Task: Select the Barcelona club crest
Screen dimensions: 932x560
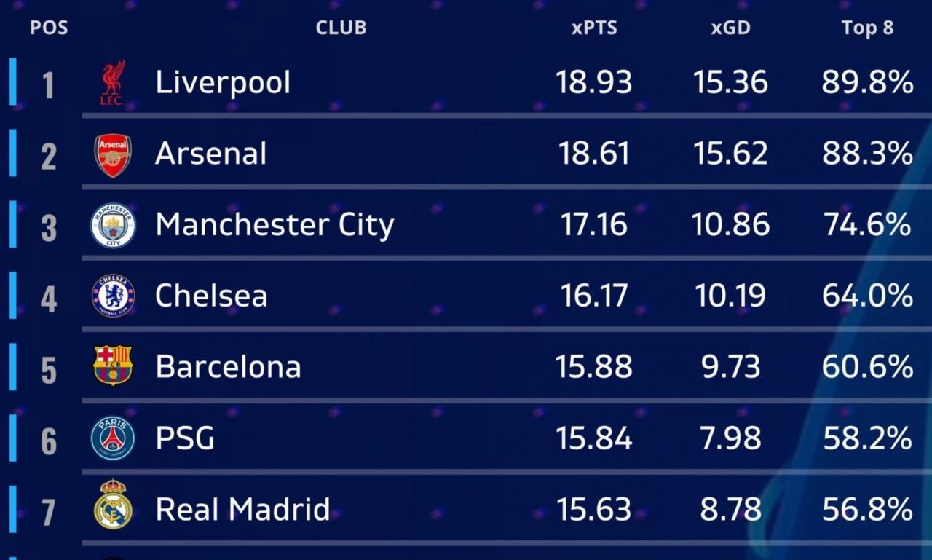Action: coord(113,366)
